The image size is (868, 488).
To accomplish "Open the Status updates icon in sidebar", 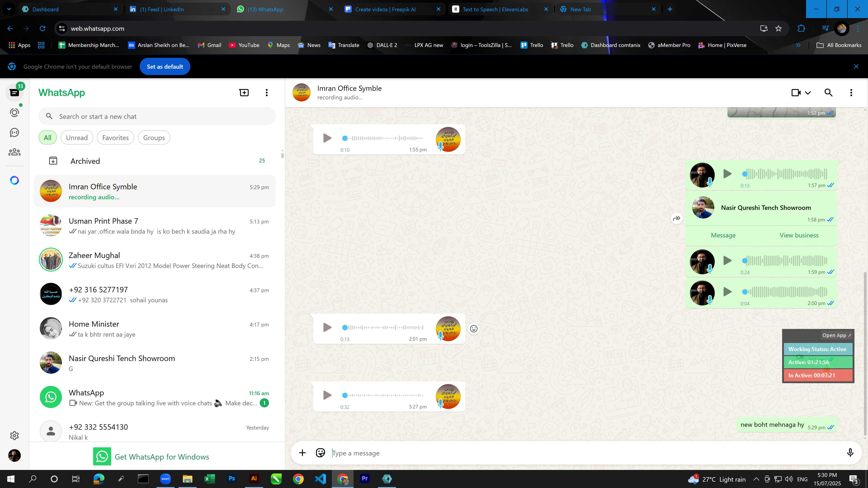I will [x=14, y=113].
